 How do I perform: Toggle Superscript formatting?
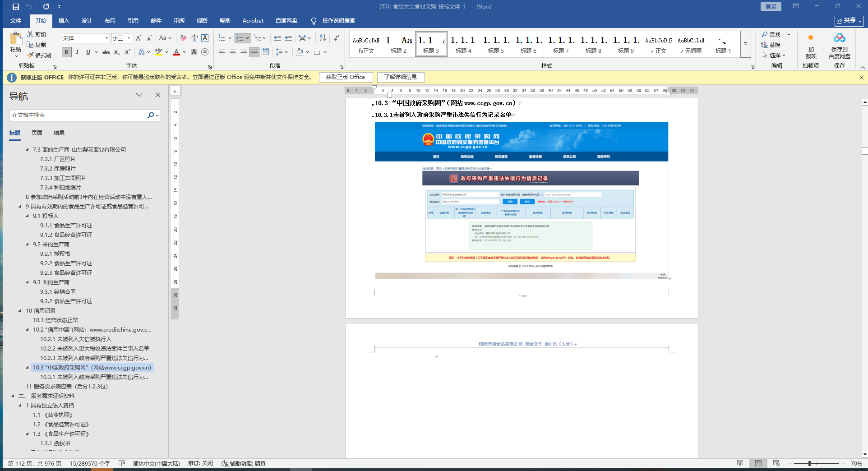[128, 52]
